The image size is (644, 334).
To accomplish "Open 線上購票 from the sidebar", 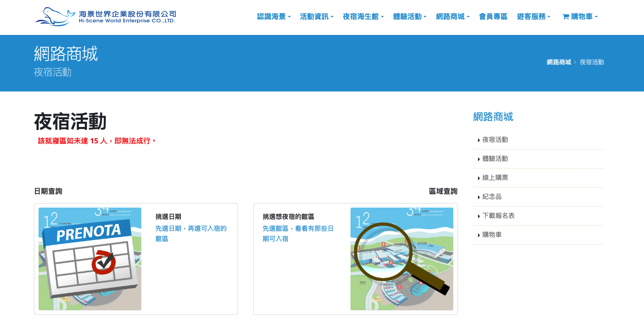I will point(495,178).
